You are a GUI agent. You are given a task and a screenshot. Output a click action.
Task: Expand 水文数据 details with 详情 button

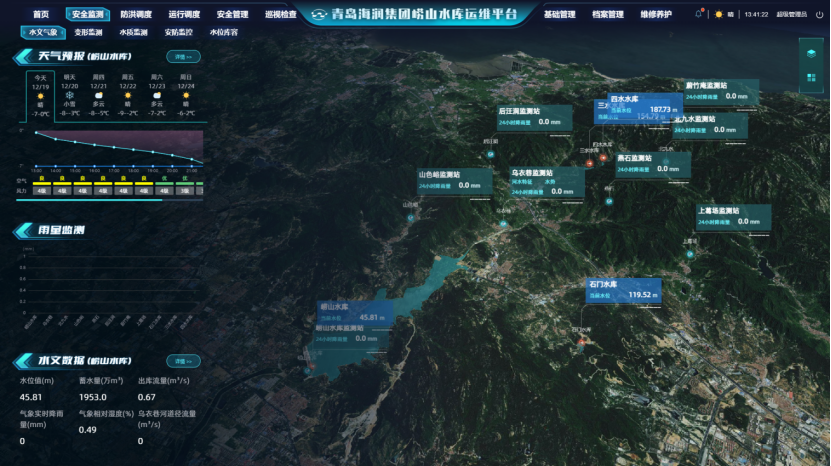(182, 361)
